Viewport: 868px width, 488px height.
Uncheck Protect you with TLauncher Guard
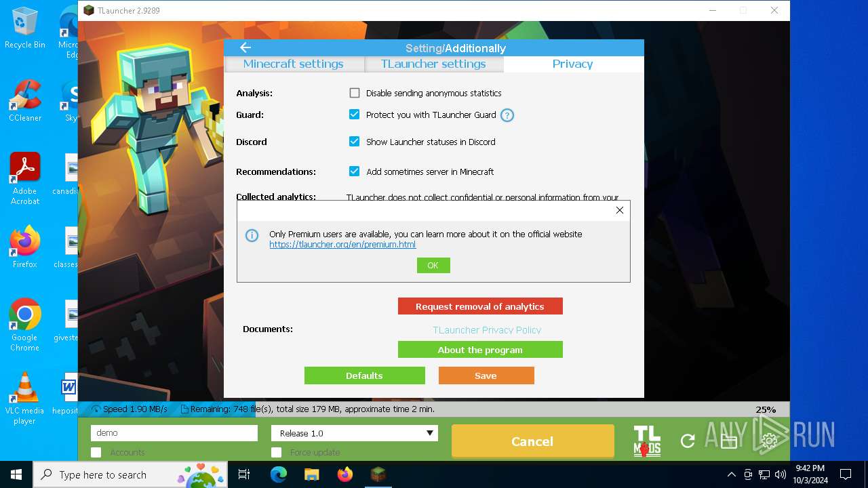(354, 115)
